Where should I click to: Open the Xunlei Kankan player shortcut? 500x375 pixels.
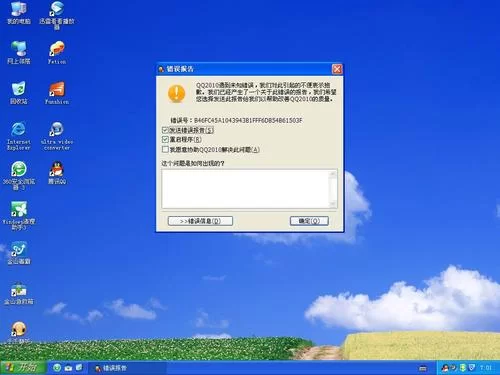point(57,15)
